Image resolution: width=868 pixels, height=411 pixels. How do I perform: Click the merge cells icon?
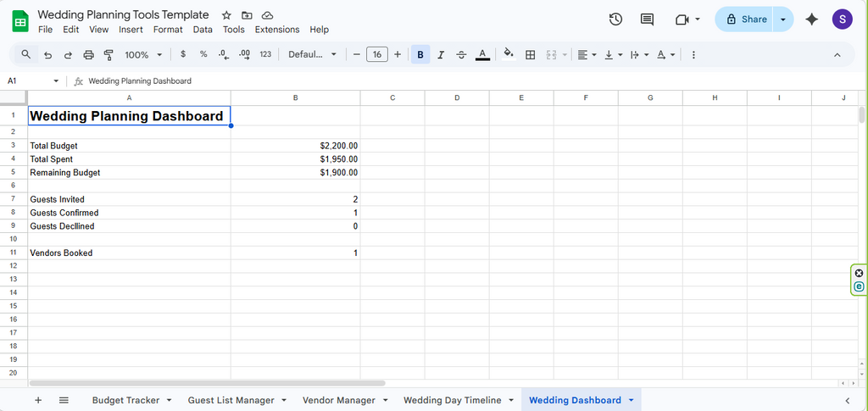pos(551,55)
